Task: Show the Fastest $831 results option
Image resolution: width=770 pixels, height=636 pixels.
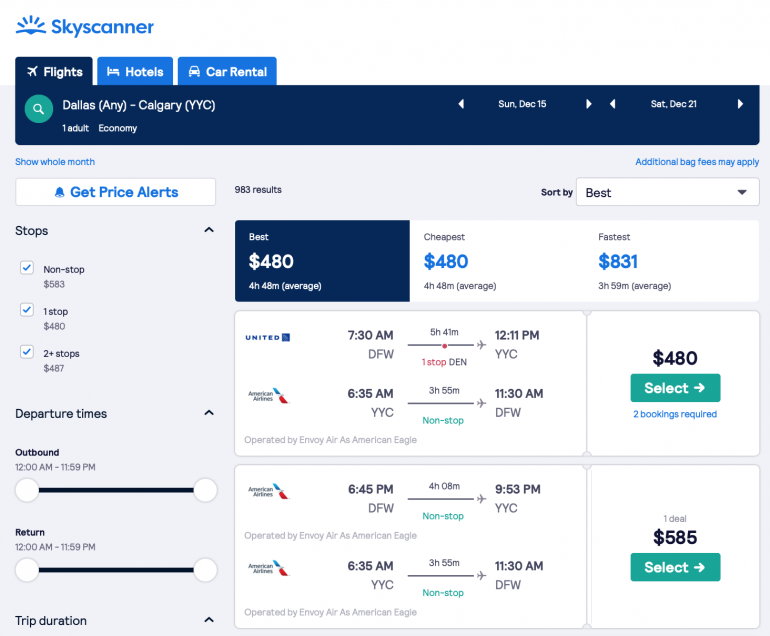Action: (x=671, y=261)
